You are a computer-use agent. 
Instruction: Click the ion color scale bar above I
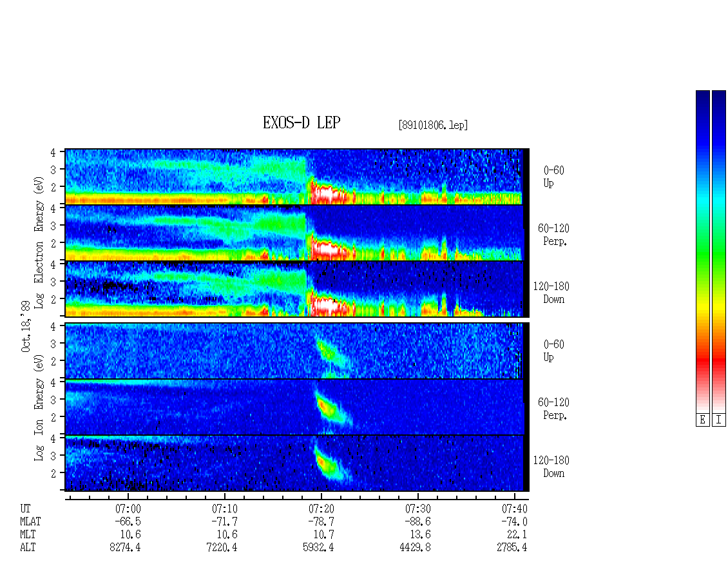(719, 252)
